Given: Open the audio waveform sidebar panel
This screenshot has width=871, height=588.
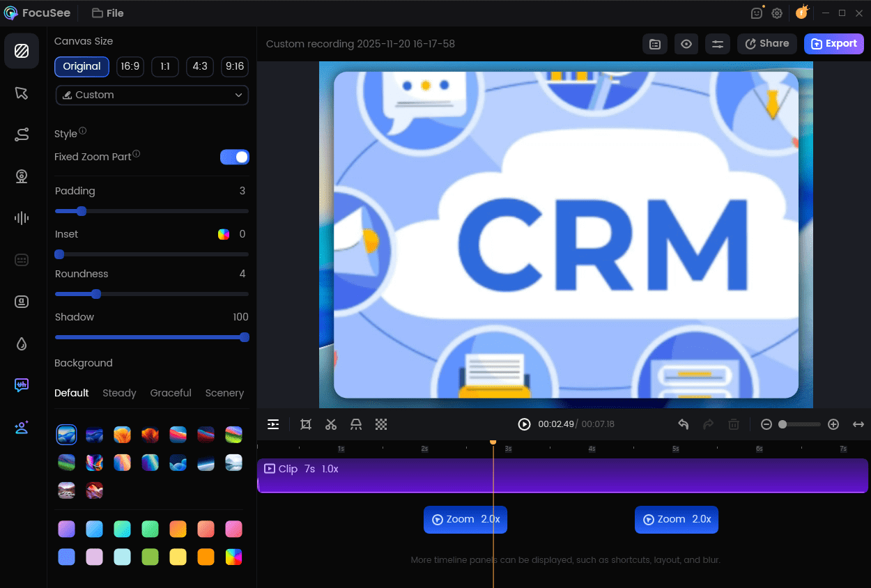Looking at the screenshot, I should point(22,218).
